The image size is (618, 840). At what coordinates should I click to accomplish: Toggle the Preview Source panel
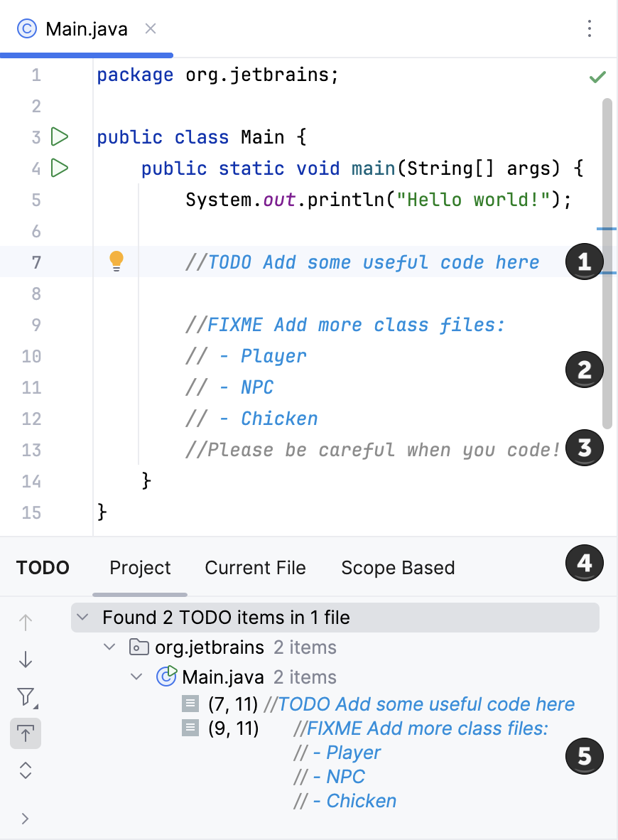pos(26,733)
